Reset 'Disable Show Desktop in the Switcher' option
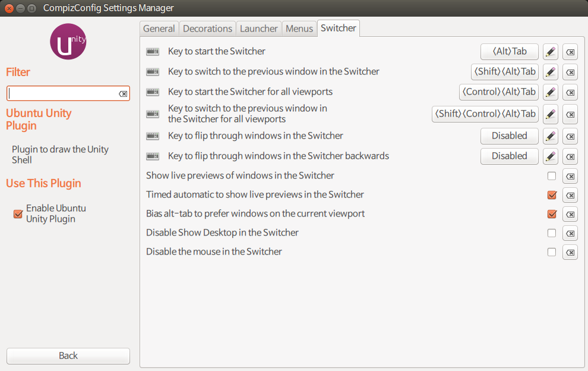The width and height of the screenshot is (588, 371). pos(570,233)
